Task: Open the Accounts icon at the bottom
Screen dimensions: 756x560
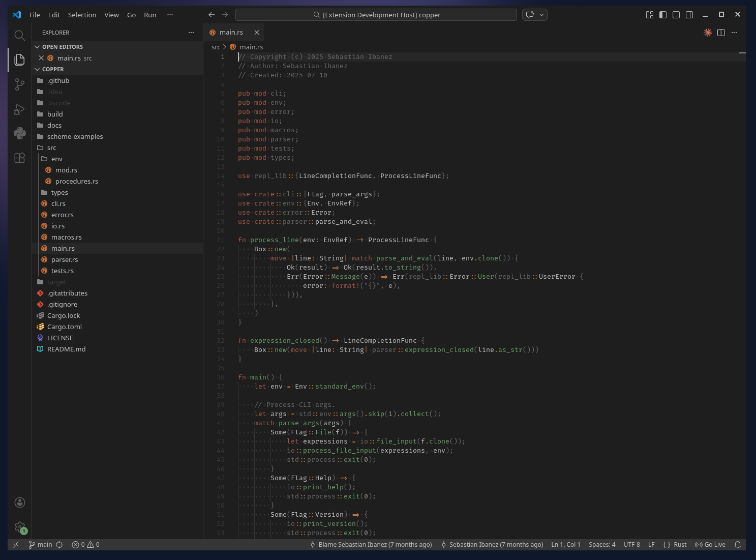Action: coord(19,502)
